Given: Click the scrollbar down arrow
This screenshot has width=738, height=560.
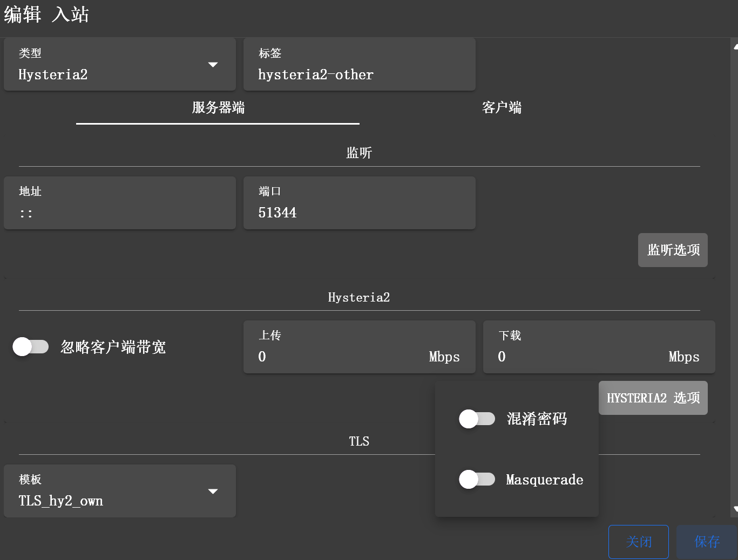Looking at the screenshot, I should (735, 509).
